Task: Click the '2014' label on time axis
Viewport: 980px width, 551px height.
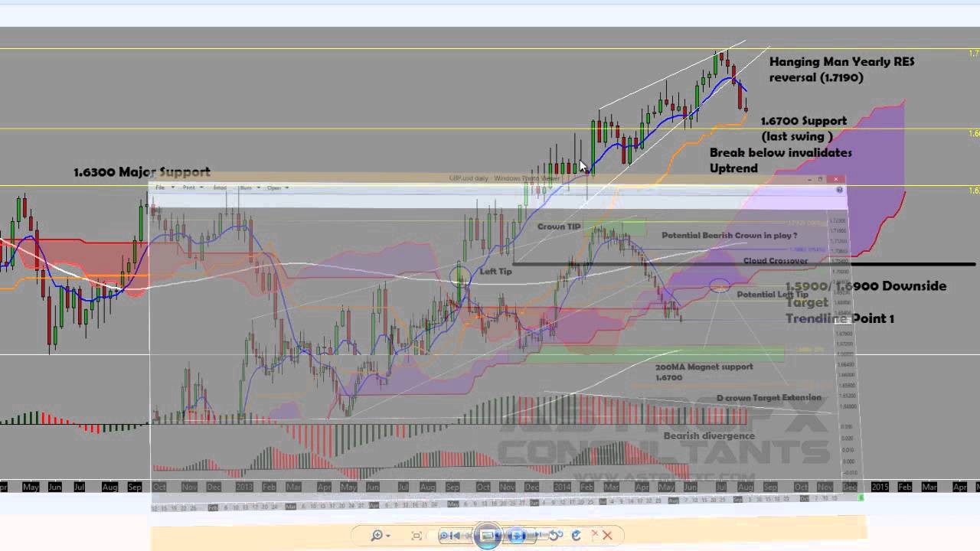Action: 561,487
